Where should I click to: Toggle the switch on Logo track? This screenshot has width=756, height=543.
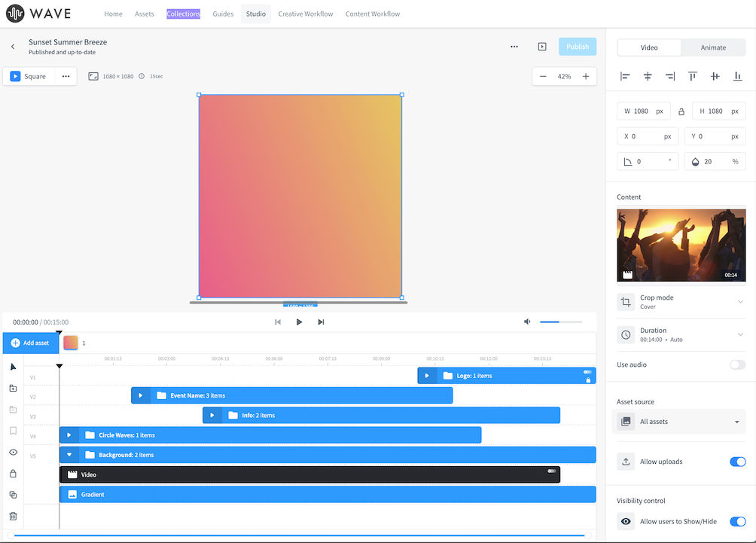[x=587, y=372]
